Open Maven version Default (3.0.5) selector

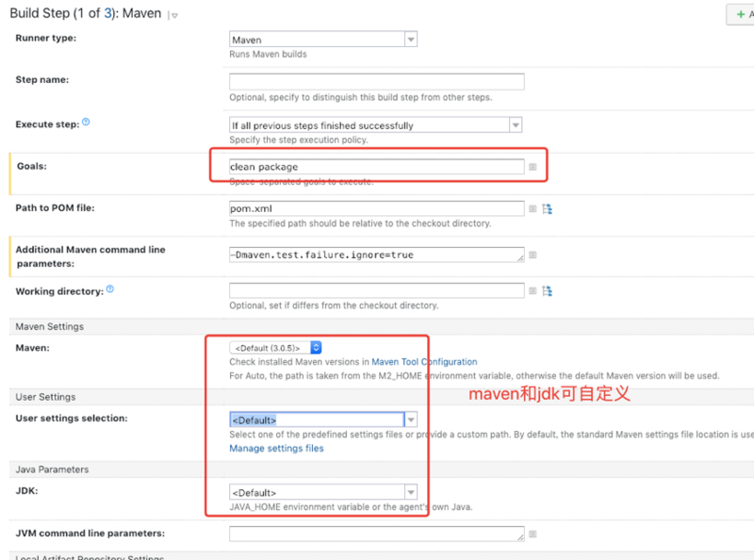(275, 347)
